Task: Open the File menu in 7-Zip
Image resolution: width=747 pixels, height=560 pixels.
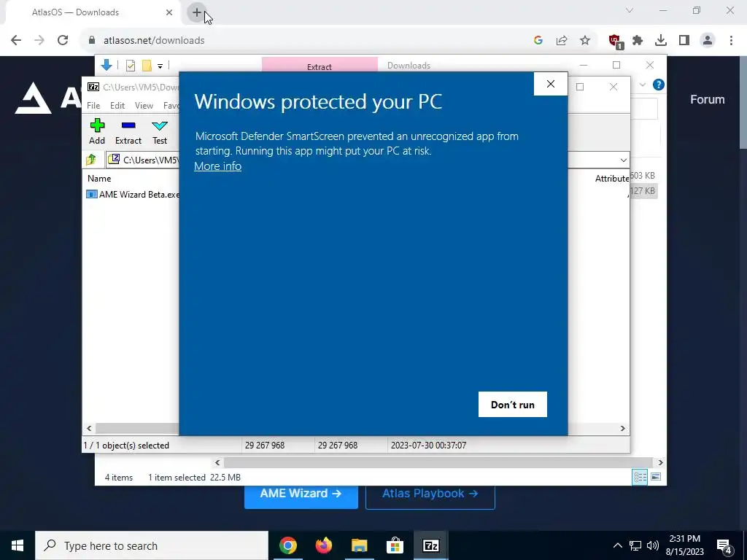Action: (x=93, y=105)
